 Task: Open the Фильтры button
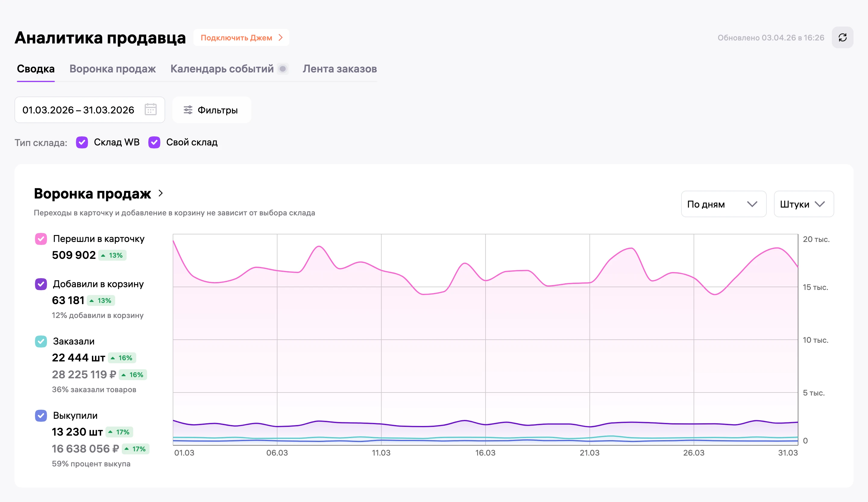[212, 110]
